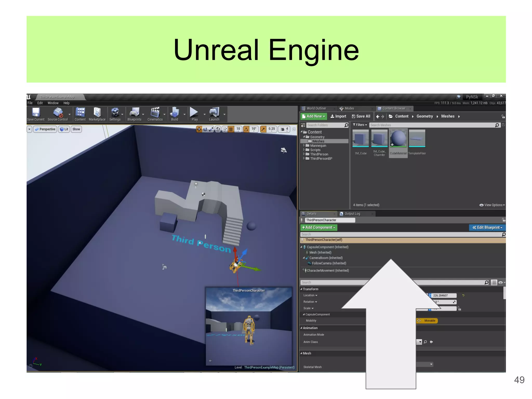Open the scale snap 0.25 dropdown
This screenshot has width=532, height=399.
click(271, 129)
